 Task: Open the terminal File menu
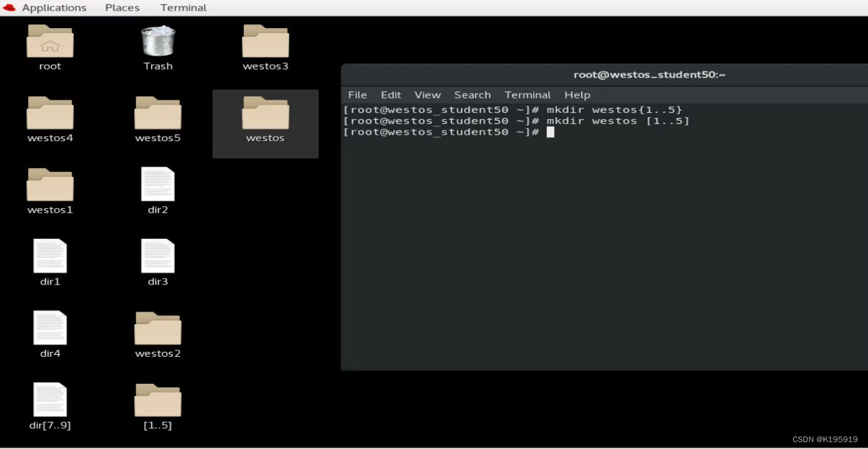357,95
